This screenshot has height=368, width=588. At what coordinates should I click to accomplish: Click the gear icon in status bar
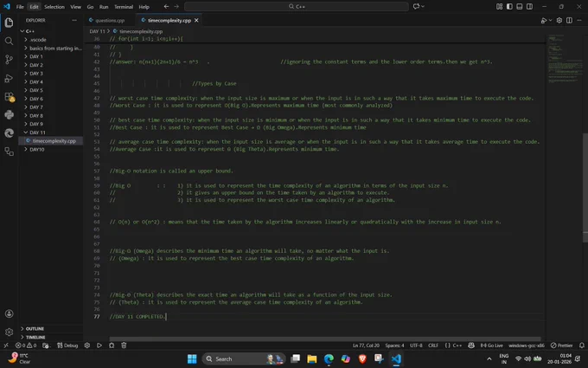click(87, 345)
